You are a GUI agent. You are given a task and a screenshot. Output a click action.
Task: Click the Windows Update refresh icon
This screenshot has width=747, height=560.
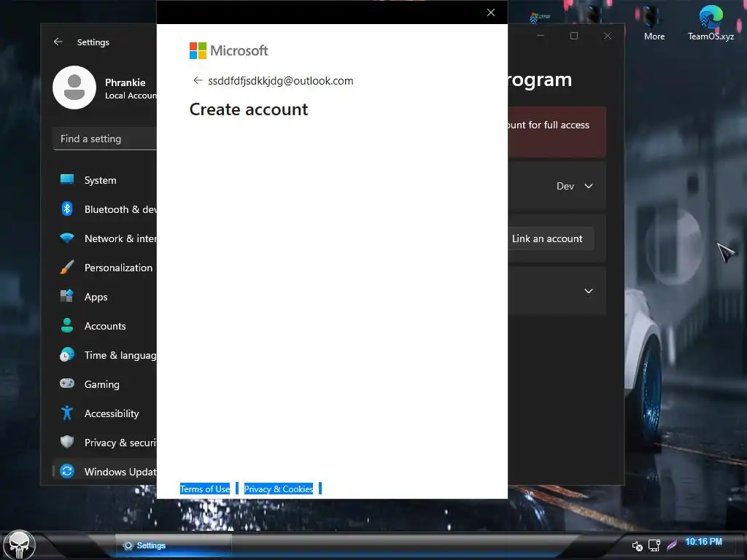67,471
